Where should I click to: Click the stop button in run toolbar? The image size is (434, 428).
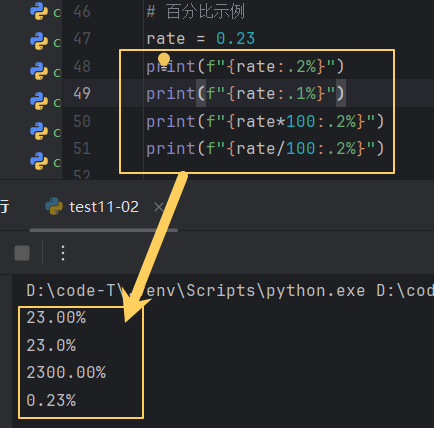(22, 253)
